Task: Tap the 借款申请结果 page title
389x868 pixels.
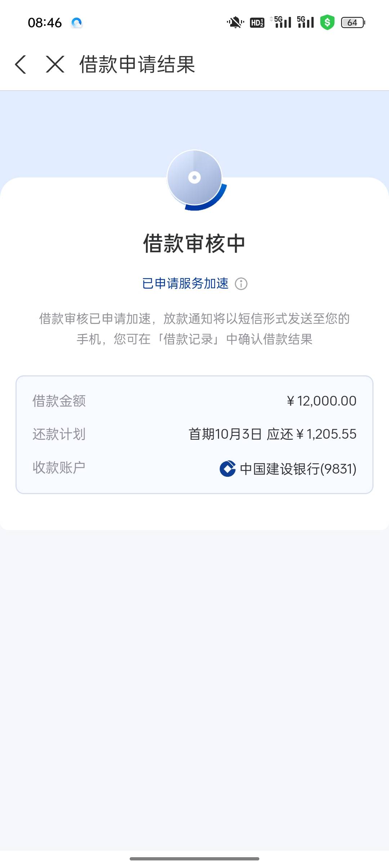Action: [x=137, y=64]
